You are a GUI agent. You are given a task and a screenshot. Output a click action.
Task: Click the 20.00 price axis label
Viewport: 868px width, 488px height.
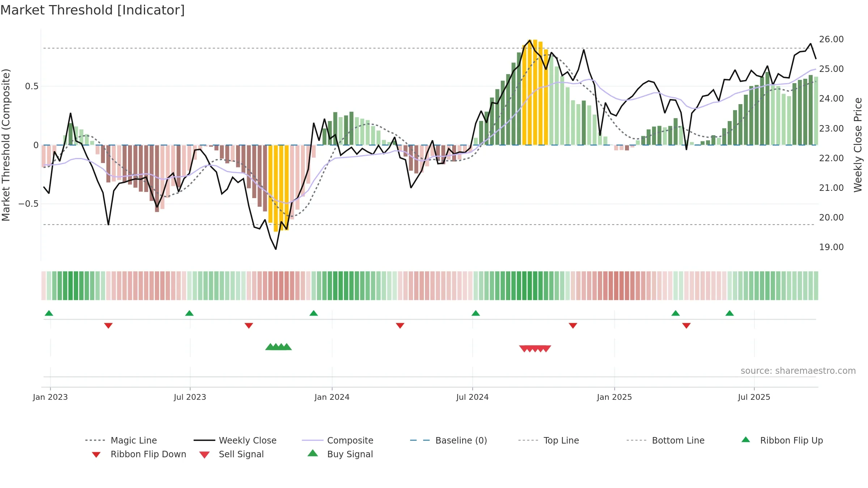(x=831, y=217)
